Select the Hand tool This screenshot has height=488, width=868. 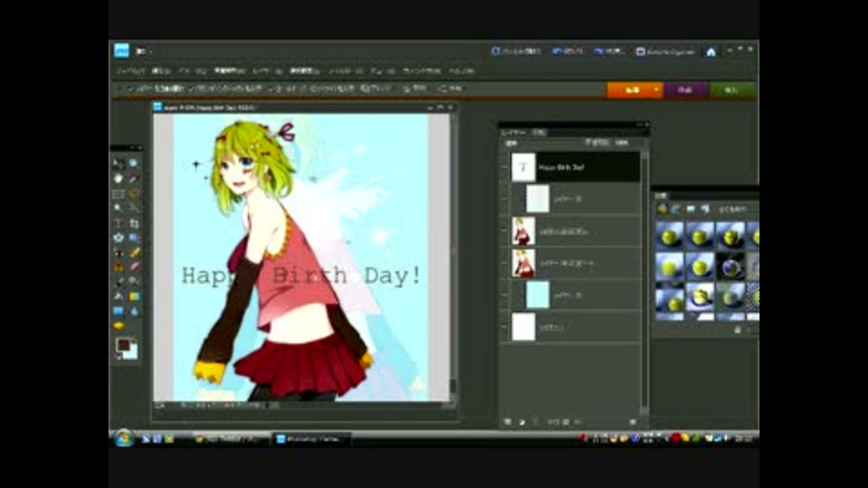(118, 178)
